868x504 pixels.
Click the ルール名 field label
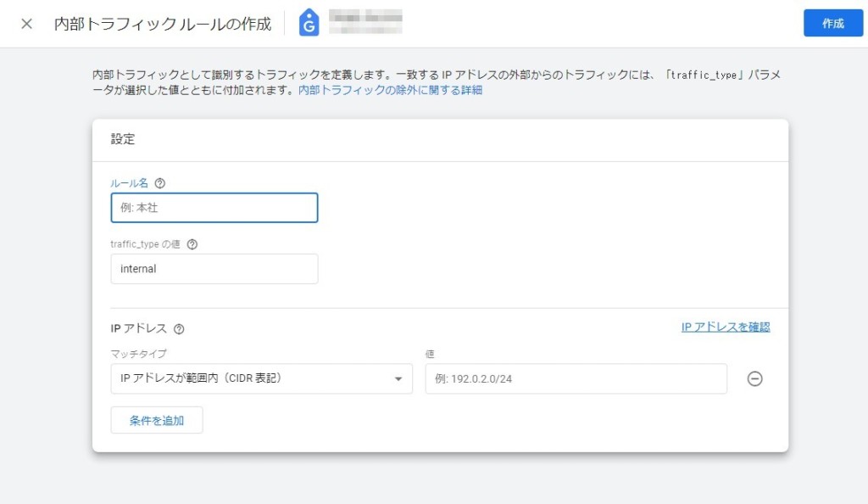pos(130,183)
